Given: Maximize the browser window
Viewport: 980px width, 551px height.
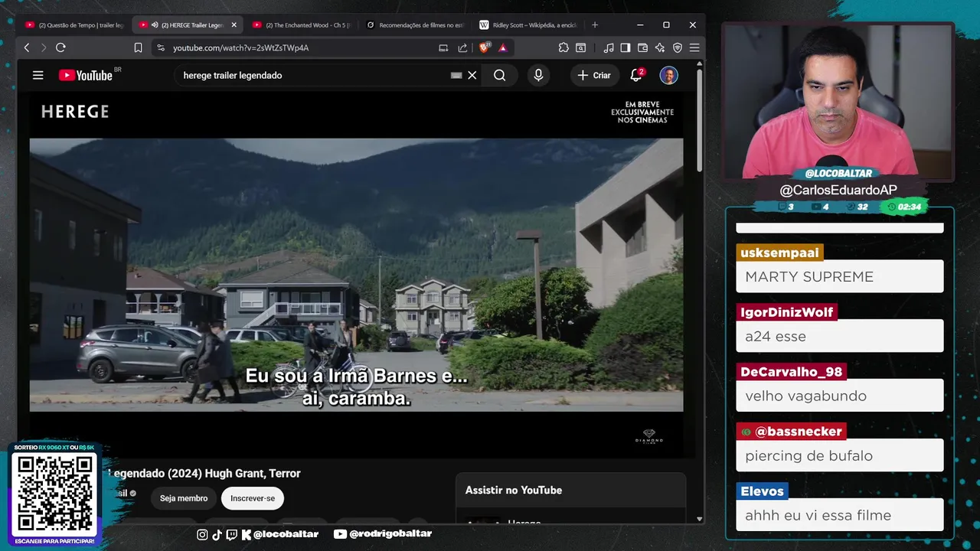Looking at the screenshot, I should 666,24.
